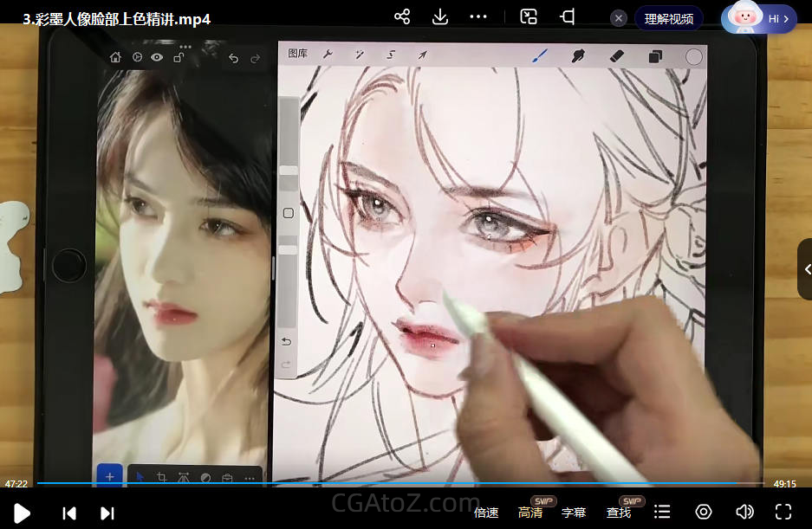Skip to the next video
812x529 pixels.
107,513
